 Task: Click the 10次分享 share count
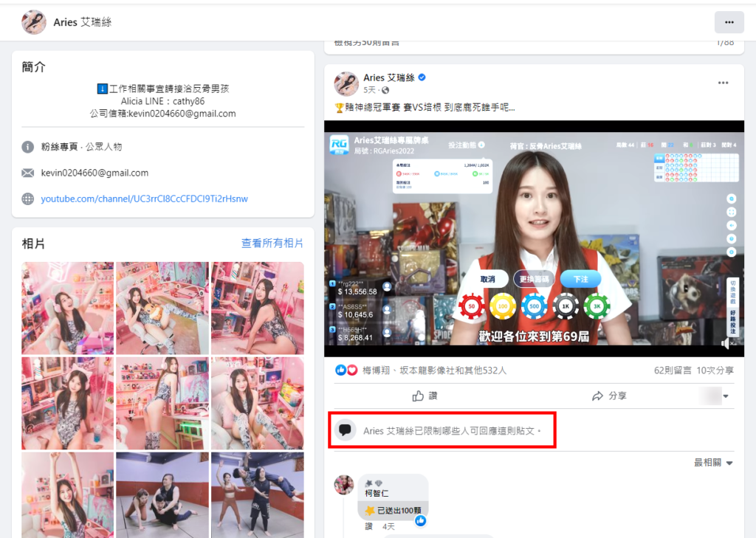tap(715, 370)
